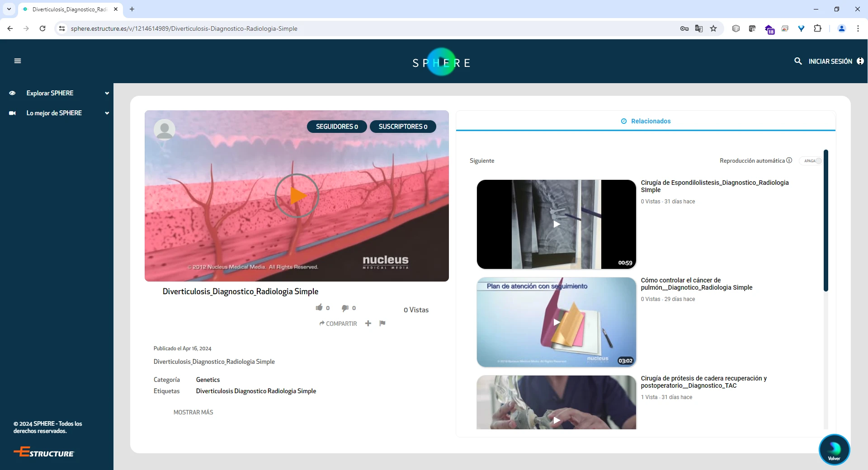868x470 pixels.
Task: Open the Genetics category link
Action: (x=208, y=380)
